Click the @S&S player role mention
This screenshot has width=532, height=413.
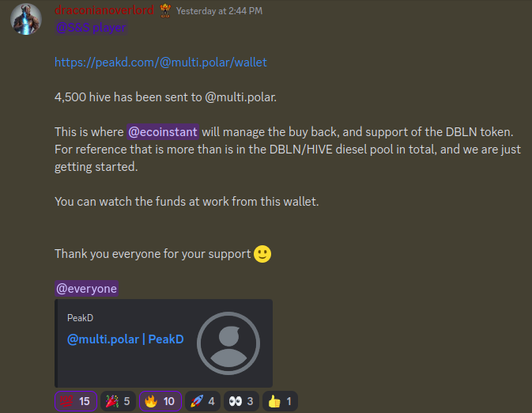91,28
